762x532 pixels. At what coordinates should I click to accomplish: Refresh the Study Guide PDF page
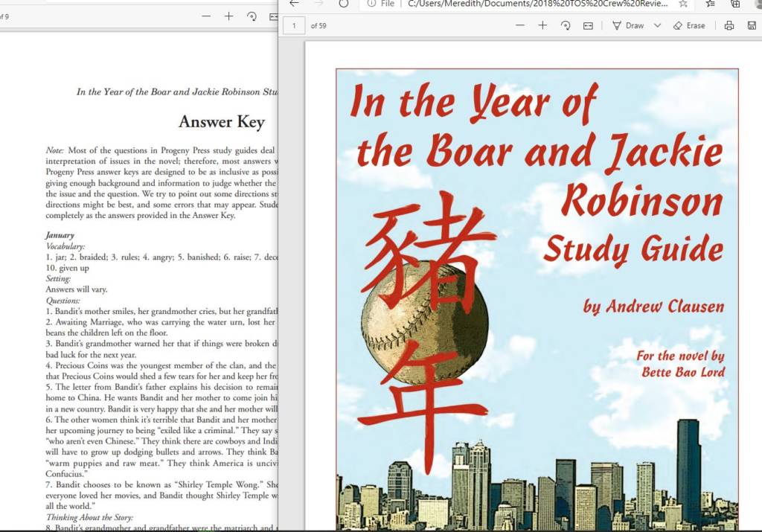point(344,4)
